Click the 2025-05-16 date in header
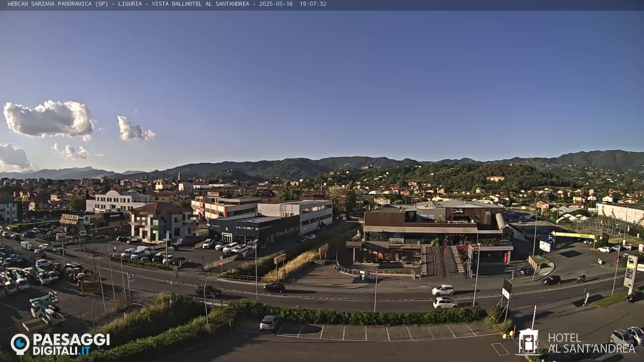Screen dimensions: 644x362 point(276,4)
